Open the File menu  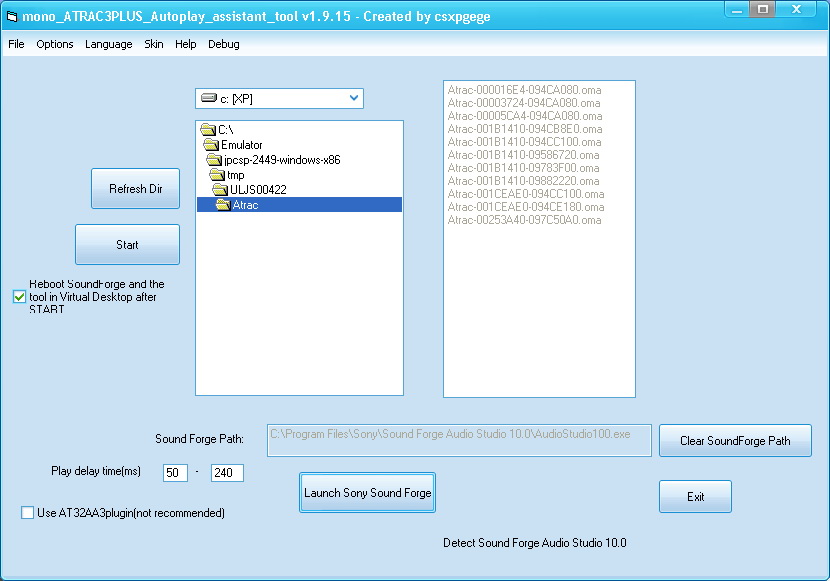pyautogui.click(x=16, y=44)
